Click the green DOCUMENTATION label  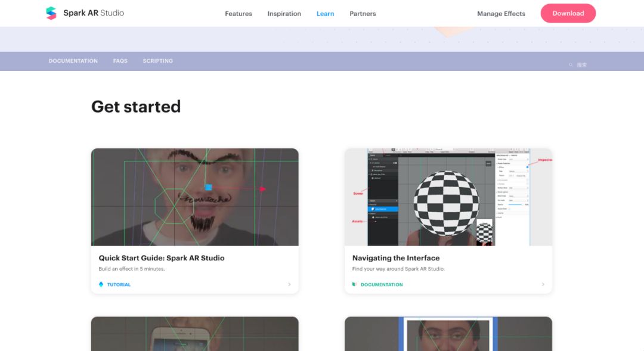[x=382, y=284]
